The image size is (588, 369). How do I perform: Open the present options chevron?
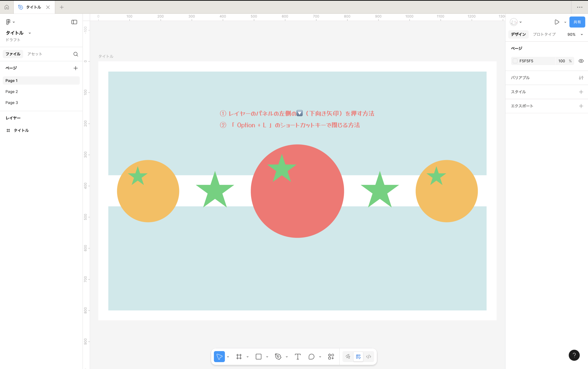pyautogui.click(x=565, y=22)
